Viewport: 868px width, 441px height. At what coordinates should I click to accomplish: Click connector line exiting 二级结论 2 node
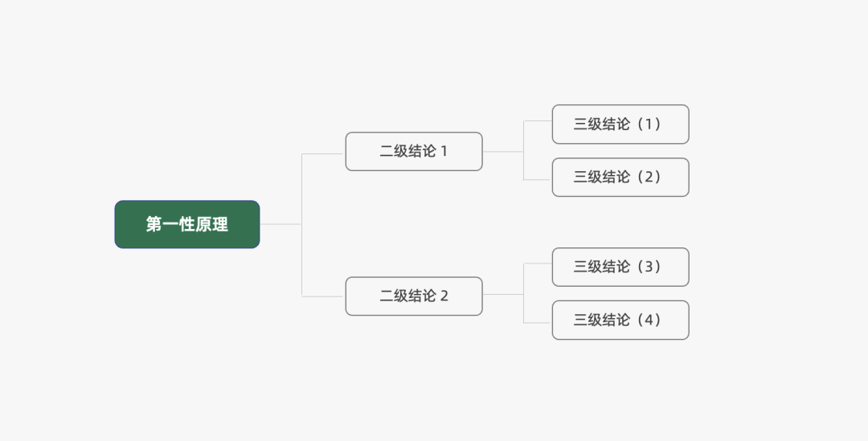(x=502, y=295)
